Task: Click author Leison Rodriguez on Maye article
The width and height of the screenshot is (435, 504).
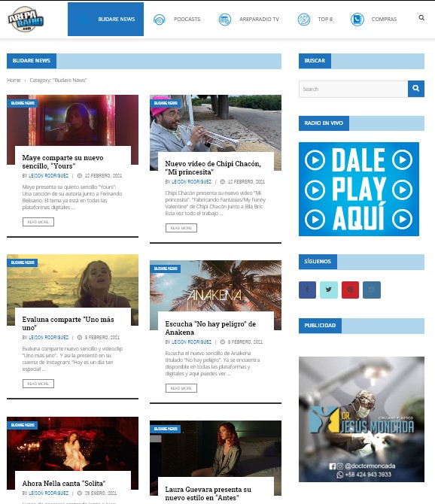Action: click(x=49, y=176)
